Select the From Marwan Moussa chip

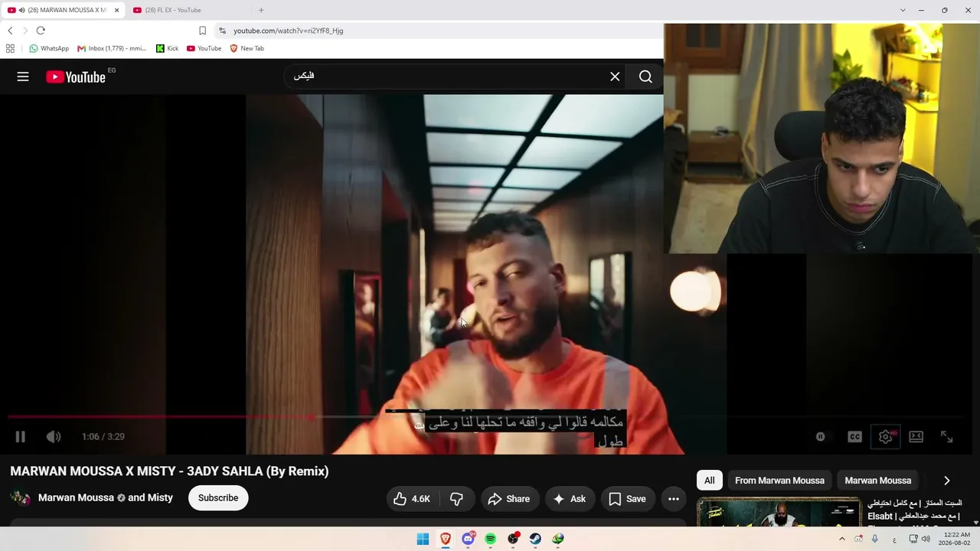coord(779,481)
